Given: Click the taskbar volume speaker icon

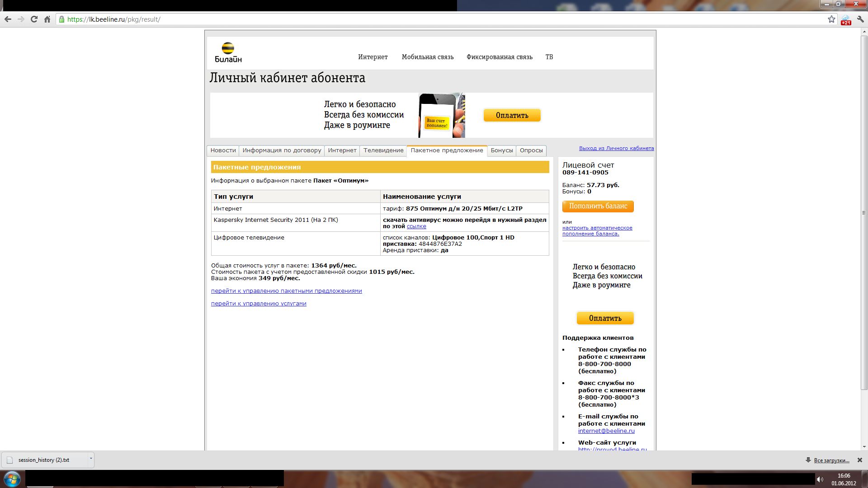Looking at the screenshot, I should pyautogui.click(x=820, y=479).
